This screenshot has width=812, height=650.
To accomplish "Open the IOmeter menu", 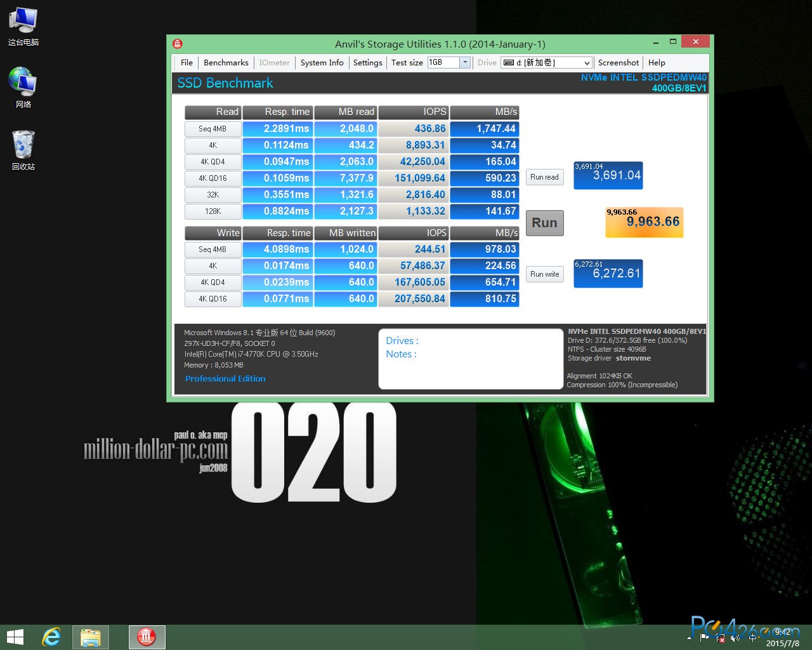I will click(274, 63).
